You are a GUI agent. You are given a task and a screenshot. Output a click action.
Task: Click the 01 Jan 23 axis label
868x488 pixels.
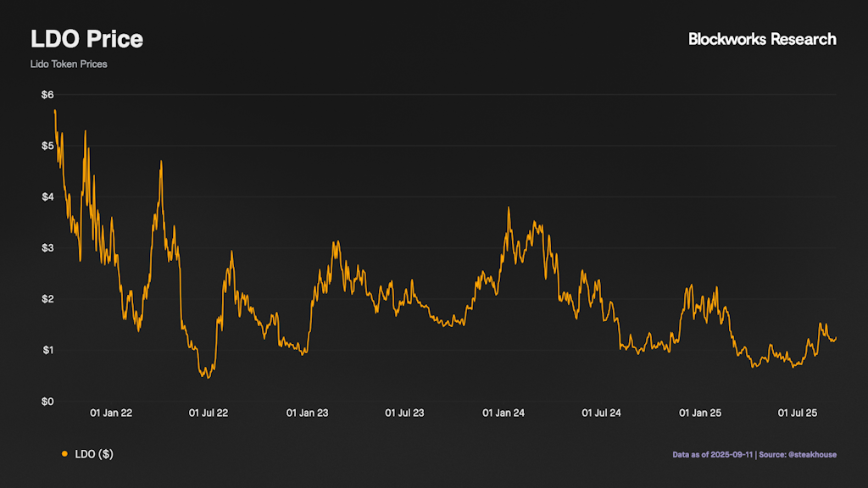point(307,413)
